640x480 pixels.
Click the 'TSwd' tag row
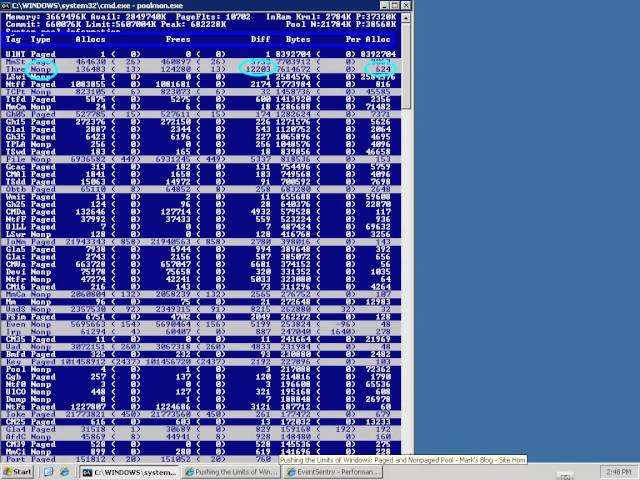200,152
